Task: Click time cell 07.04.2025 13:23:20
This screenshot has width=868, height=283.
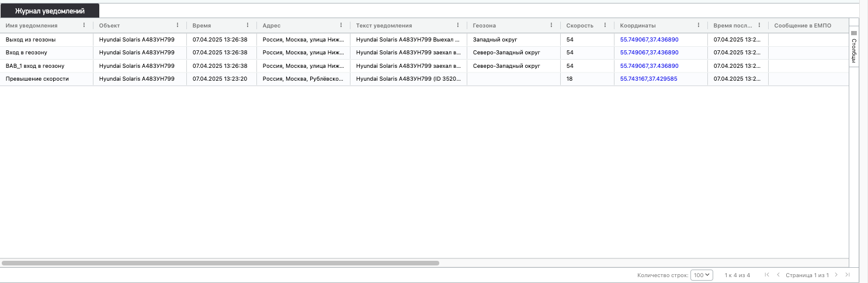Action: (x=220, y=79)
